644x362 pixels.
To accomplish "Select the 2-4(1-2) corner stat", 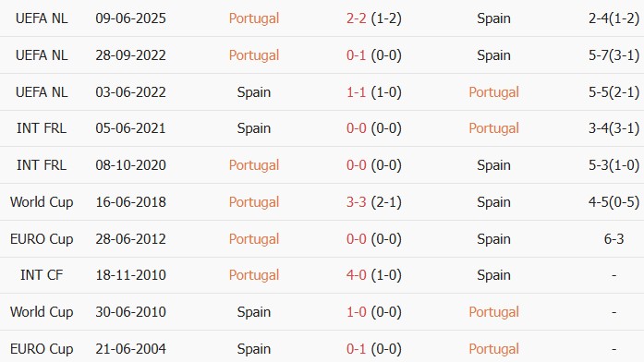I will pos(614,18).
